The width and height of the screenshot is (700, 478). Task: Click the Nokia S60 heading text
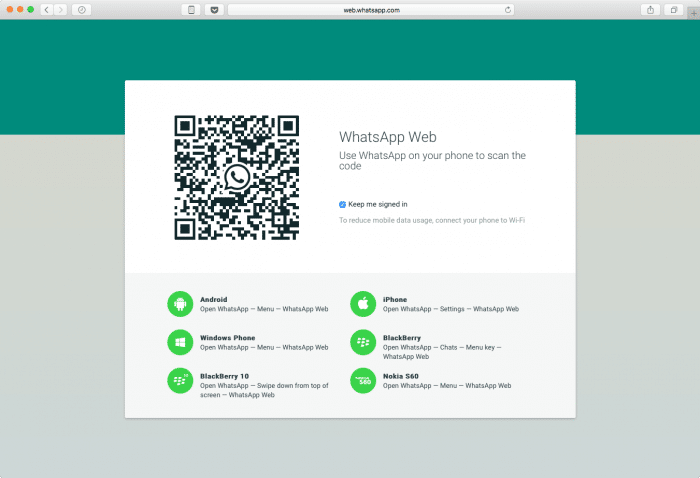tap(400, 376)
